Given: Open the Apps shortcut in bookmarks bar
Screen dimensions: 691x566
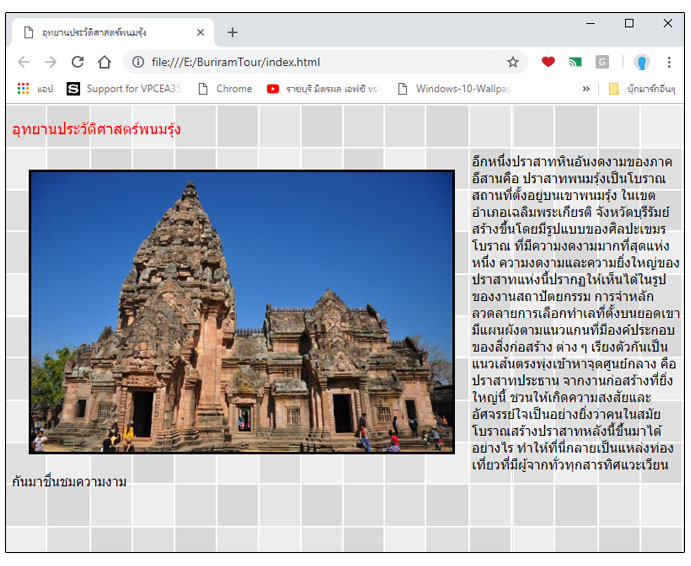Looking at the screenshot, I should point(34,89).
